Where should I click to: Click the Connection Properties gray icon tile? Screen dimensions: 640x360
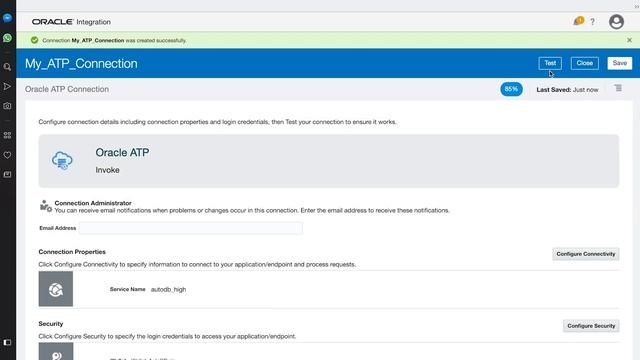(56, 289)
